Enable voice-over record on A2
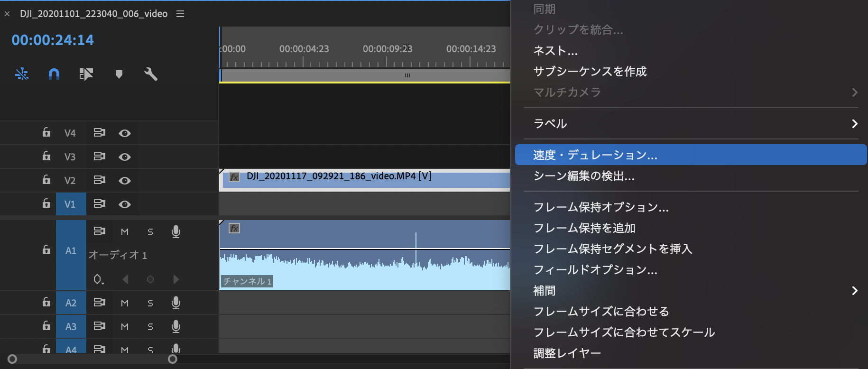This screenshot has height=369, width=868. pyautogui.click(x=176, y=303)
